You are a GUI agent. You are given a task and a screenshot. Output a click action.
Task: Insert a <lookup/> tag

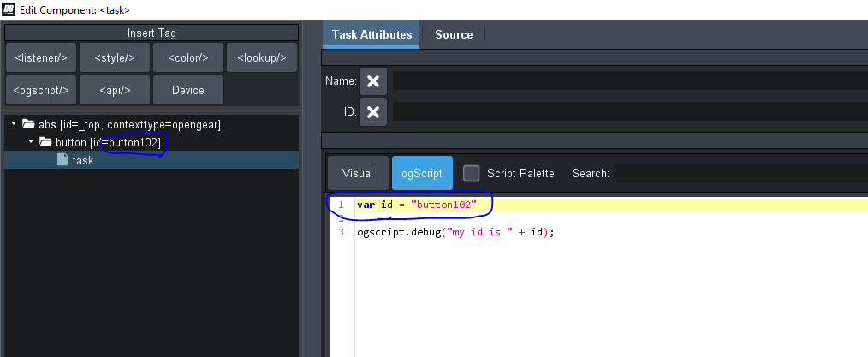(x=262, y=57)
